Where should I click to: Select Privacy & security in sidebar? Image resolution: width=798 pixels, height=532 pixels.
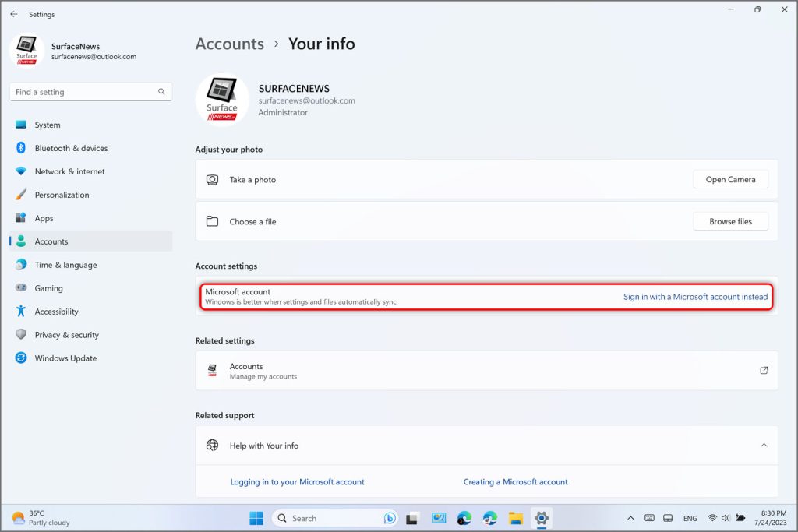[66, 335]
